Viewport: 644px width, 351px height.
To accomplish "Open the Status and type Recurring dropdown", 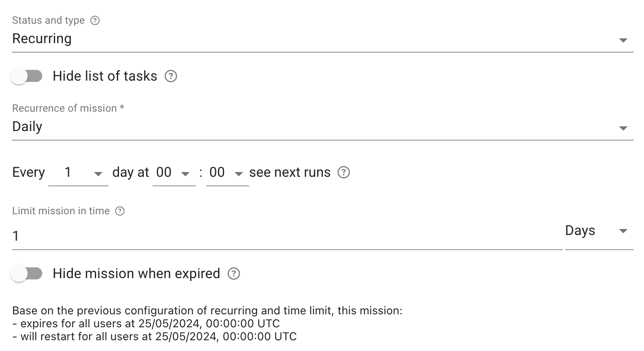I will pos(322,39).
